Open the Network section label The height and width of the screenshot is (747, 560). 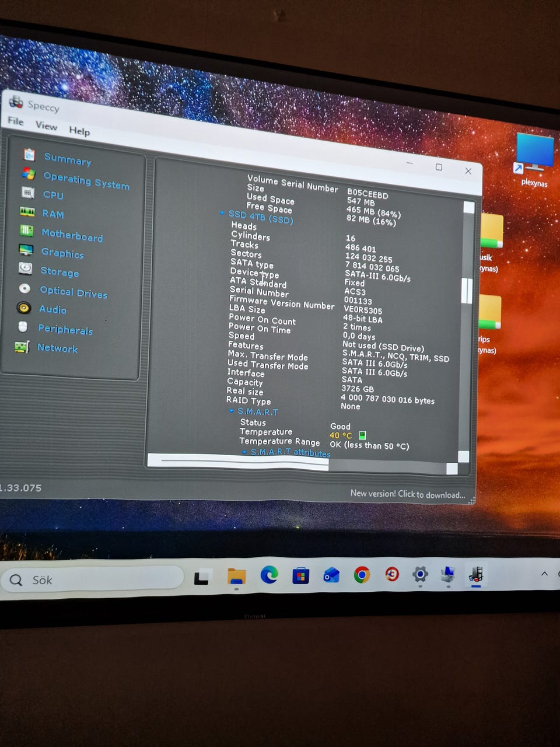click(x=57, y=348)
